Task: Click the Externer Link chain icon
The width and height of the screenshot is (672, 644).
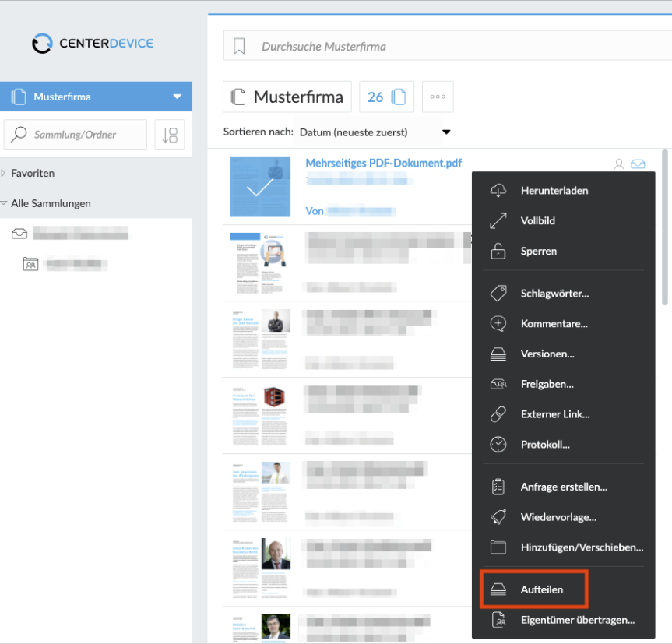Action: [498, 414]
